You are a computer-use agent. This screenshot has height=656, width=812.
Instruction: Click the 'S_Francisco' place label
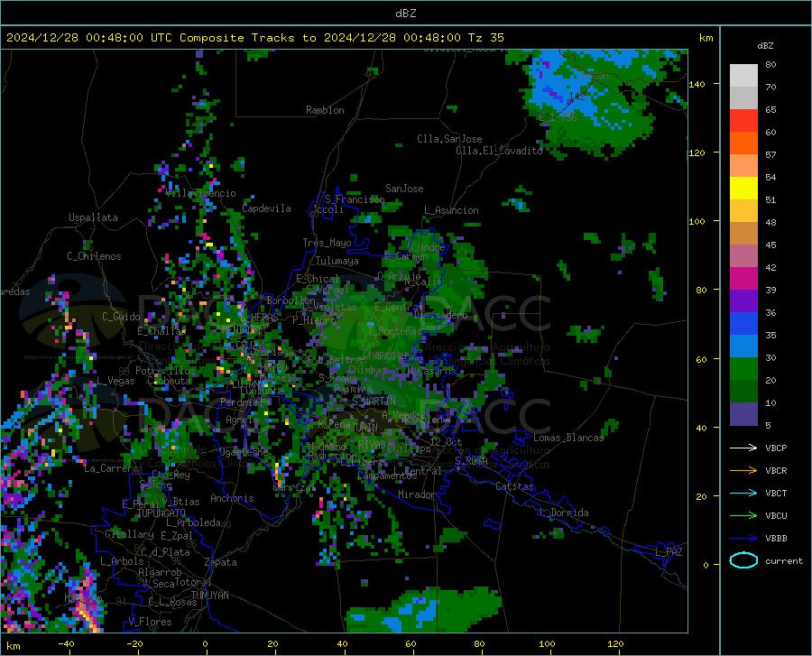tap(355, 199)
